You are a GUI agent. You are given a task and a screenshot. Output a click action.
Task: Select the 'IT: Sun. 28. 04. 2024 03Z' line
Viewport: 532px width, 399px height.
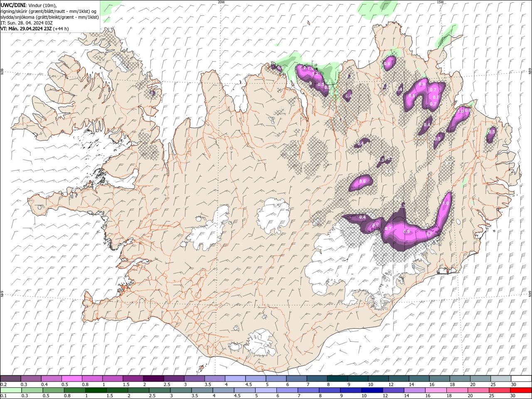[27, 23]
